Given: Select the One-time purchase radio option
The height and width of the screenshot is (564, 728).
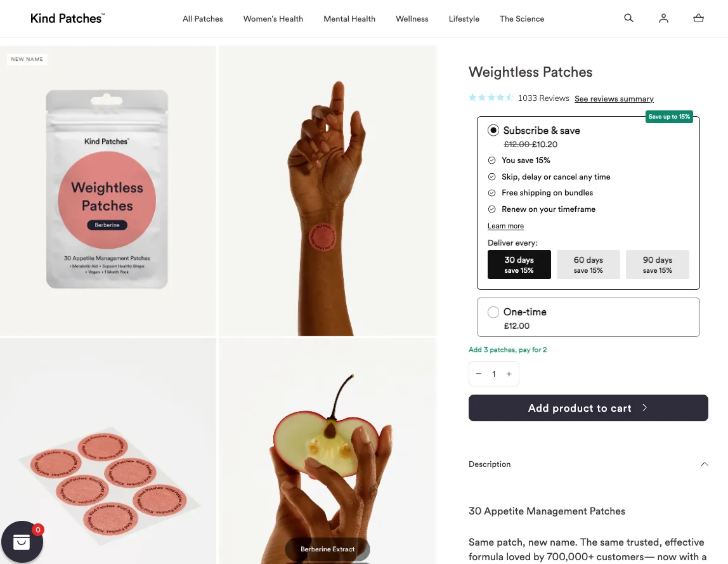Looking at the screenshot, I should (x=493, y=312).
